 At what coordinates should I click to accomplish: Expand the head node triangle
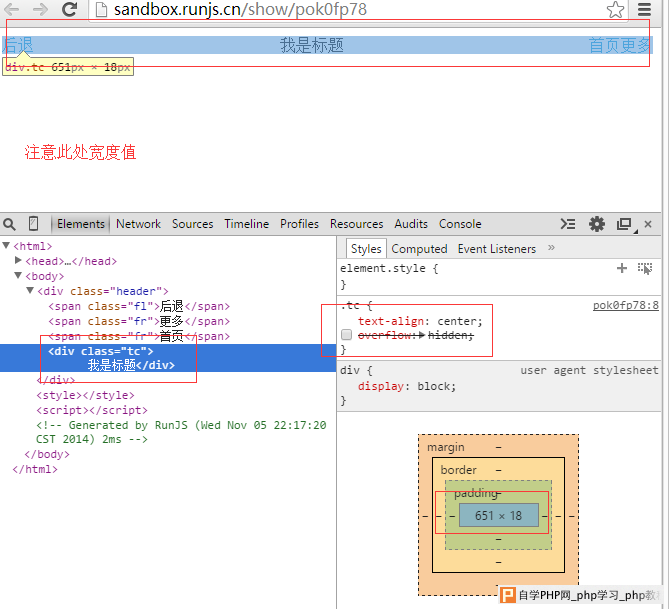pyautogui.click(x=18, y=260)
